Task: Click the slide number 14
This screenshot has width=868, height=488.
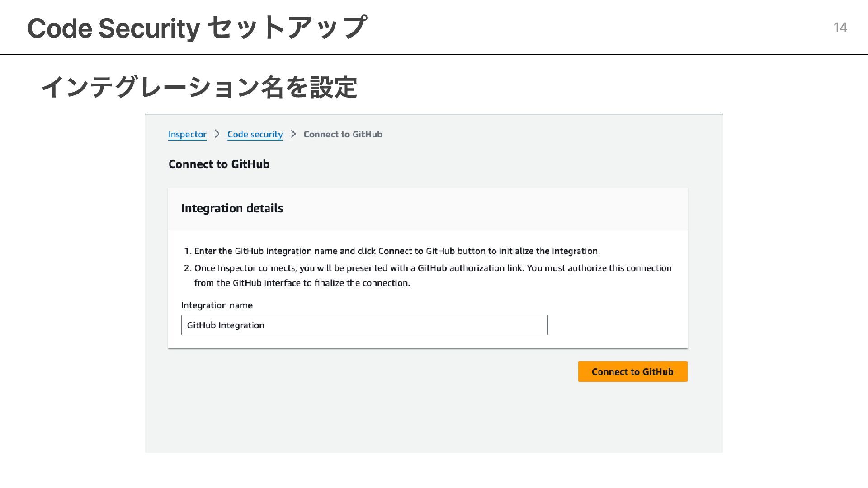Action: coord(840,28)
